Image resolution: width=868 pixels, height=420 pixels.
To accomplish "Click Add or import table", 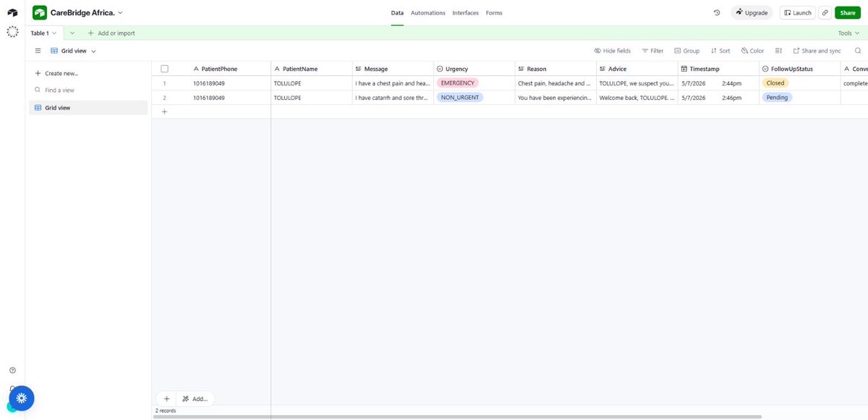I will click(x=111, y=33).
